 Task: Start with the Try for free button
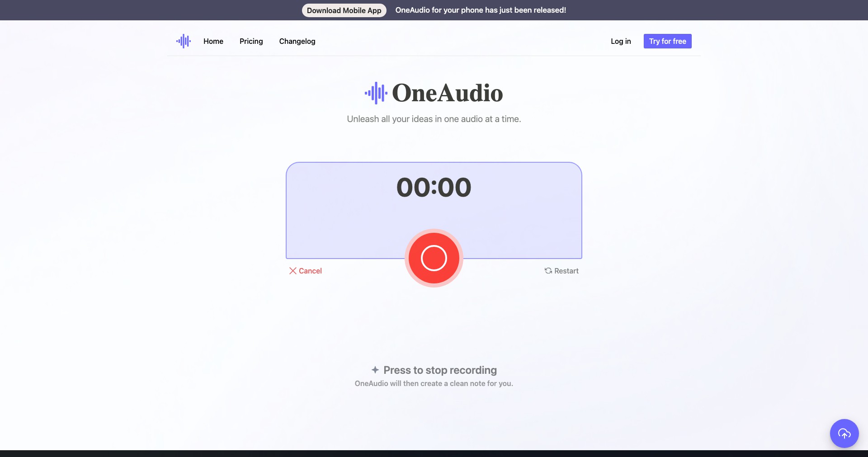(x=668, y=41)
